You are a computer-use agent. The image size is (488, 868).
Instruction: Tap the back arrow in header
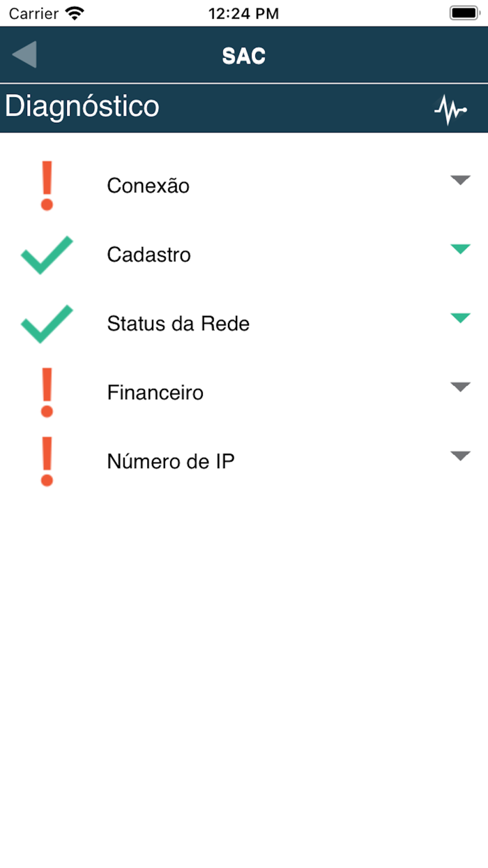(25, 55)
